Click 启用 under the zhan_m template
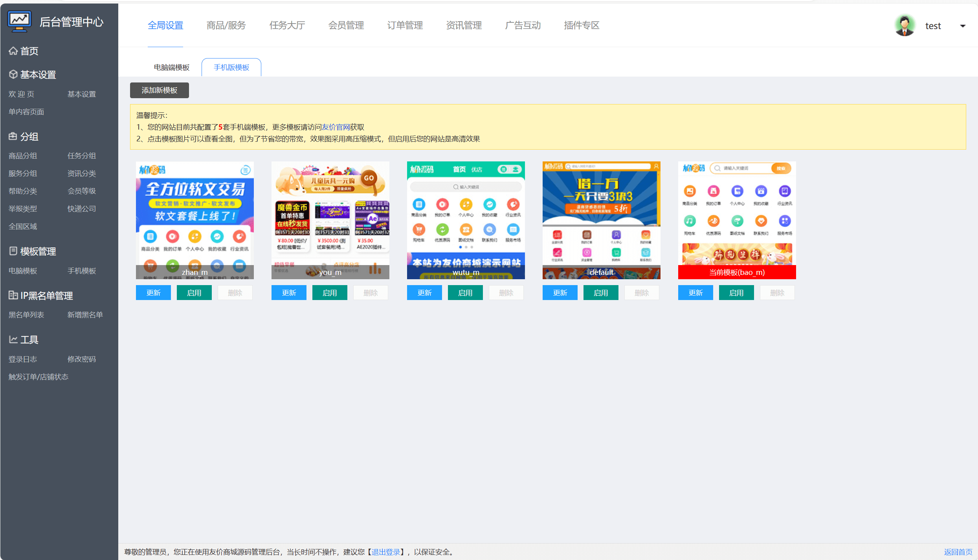 coord(194,293)
